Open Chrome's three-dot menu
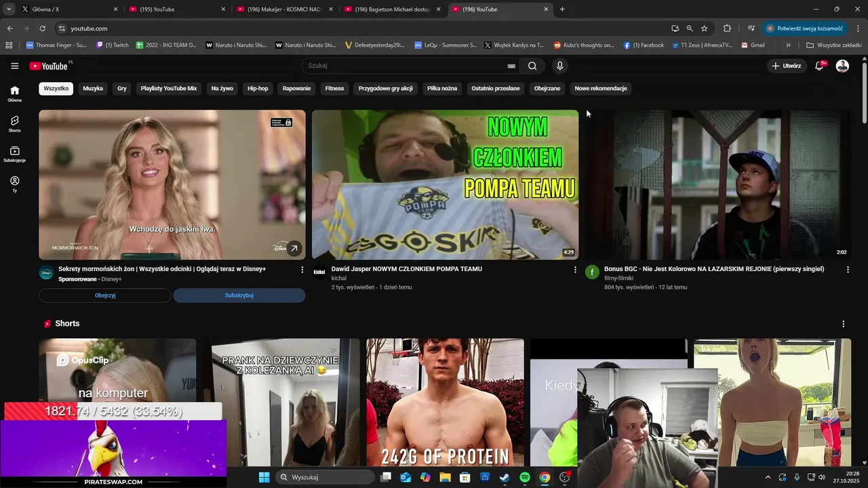 pos(859,28)
